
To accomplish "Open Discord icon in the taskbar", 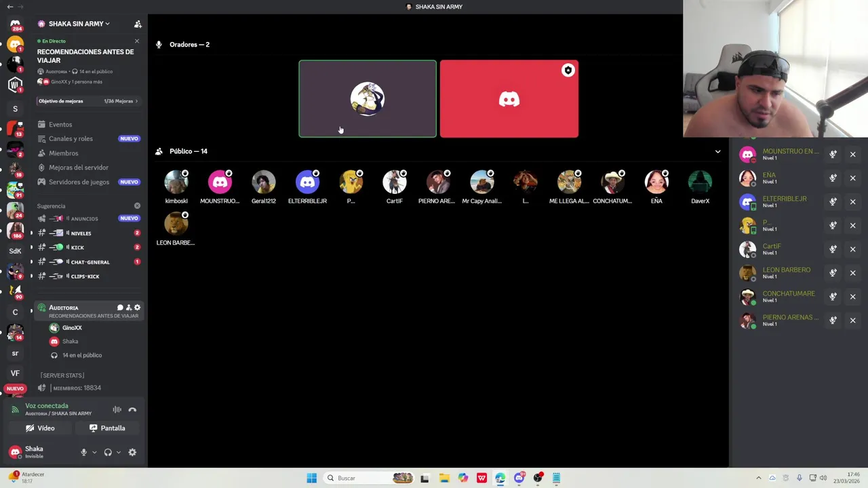I will point(519,478).
